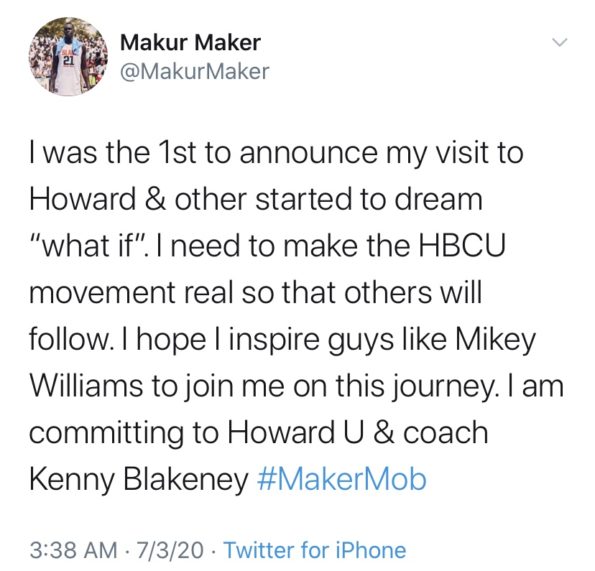The height and width of the screenshot is (571, 595).
Task: Click the word 'HBCU' in the tweet
Action: click(x=462, y=245)
